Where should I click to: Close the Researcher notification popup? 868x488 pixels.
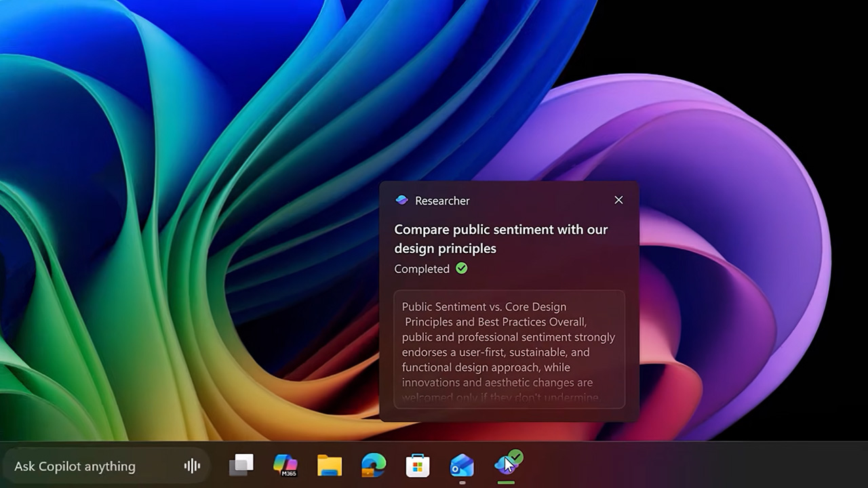[x=618, y=200]
